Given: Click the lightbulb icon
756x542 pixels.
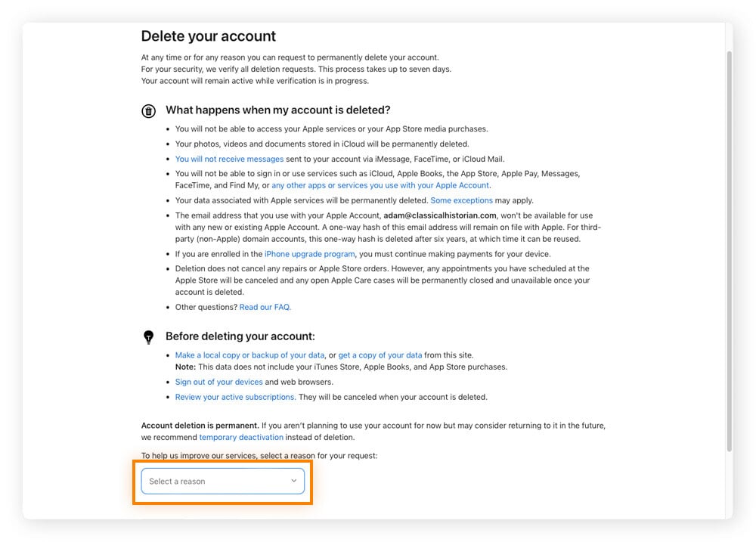Looking at the screenshot, I should tap(149, 337).
